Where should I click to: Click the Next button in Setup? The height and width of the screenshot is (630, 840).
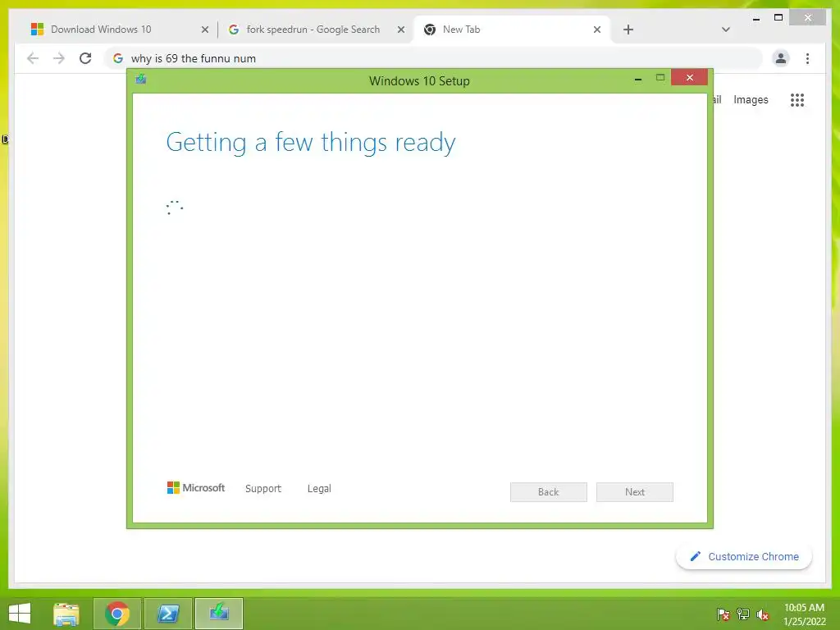click(635, 492)
